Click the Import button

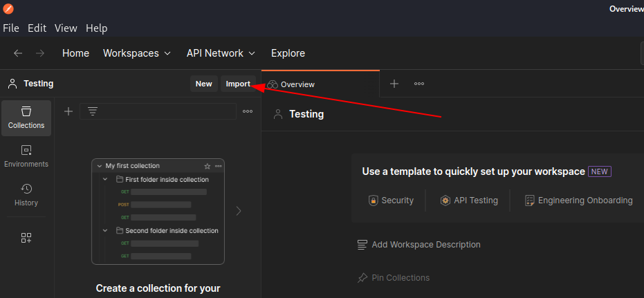tap(238, 84)
